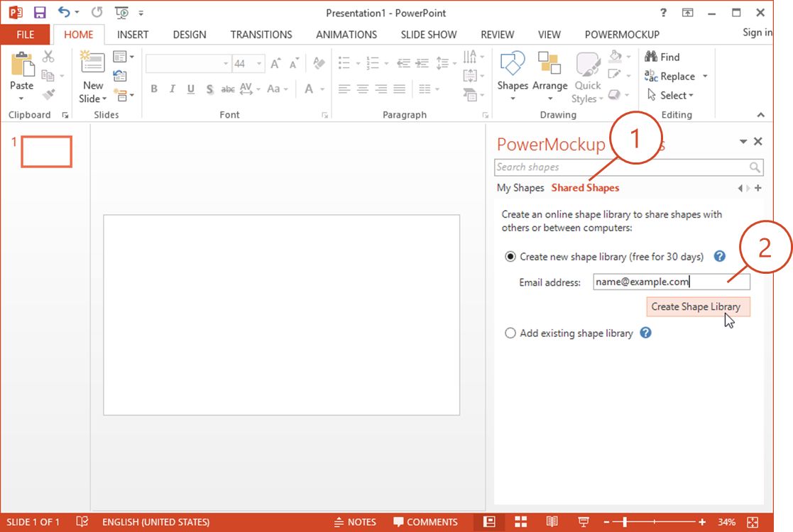Click the Search shapes field
Image resolution: width=793 pixels, height=532 pixels.
coord(628,167)
